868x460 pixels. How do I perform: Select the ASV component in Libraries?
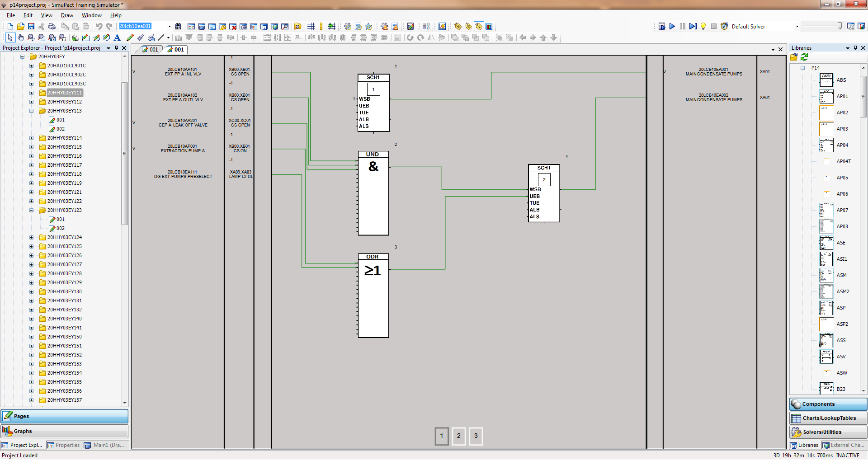point(827,357)
